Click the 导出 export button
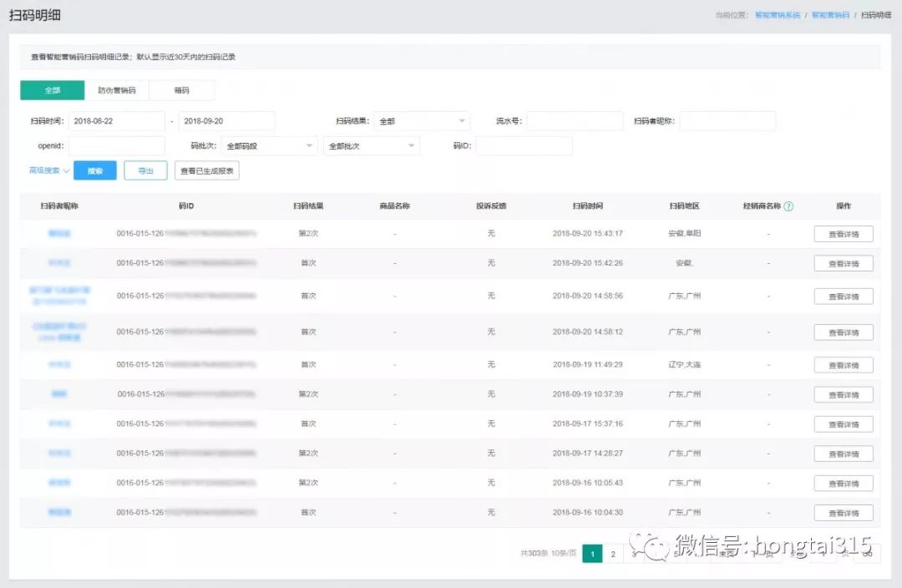The height and width of the screenshot is (588, 902). (145, 171)
